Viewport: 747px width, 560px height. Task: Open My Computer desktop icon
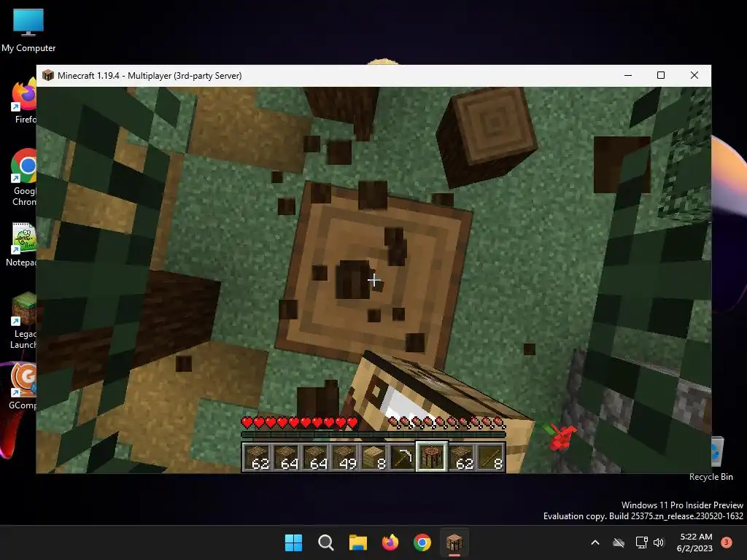tap(28, 31)
